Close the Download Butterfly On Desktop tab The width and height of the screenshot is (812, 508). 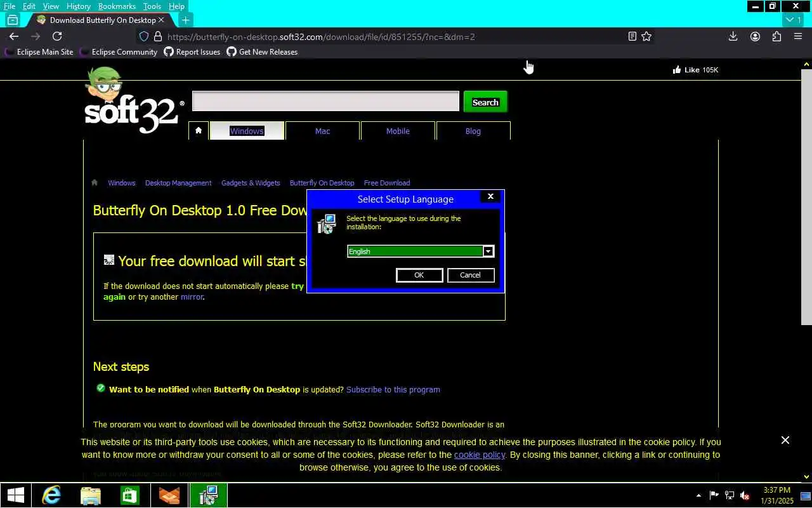pos(161,20)
